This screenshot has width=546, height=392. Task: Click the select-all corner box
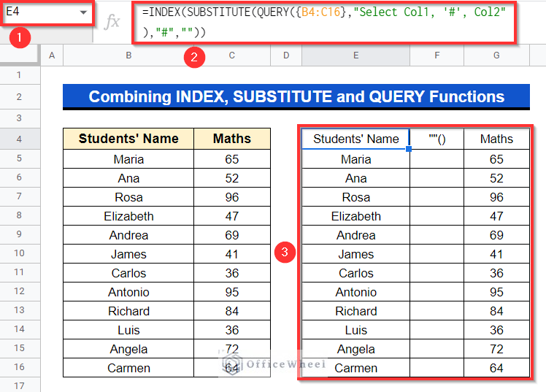pyautogui.click(x=20, y=55)
